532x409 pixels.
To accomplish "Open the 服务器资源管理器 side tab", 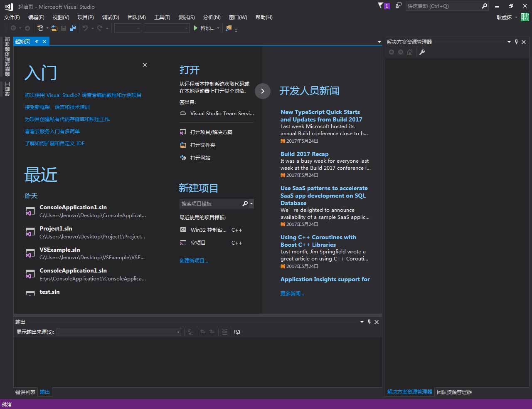I will (x=7, y=56).
